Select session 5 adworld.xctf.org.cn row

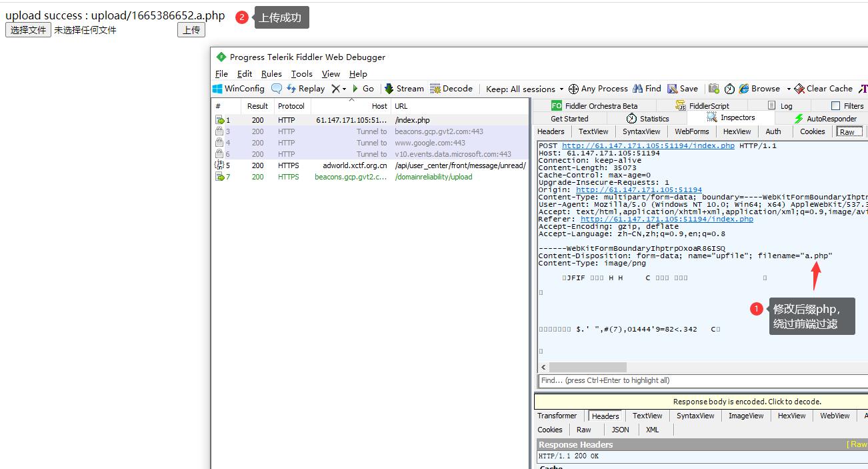[371, 165]
